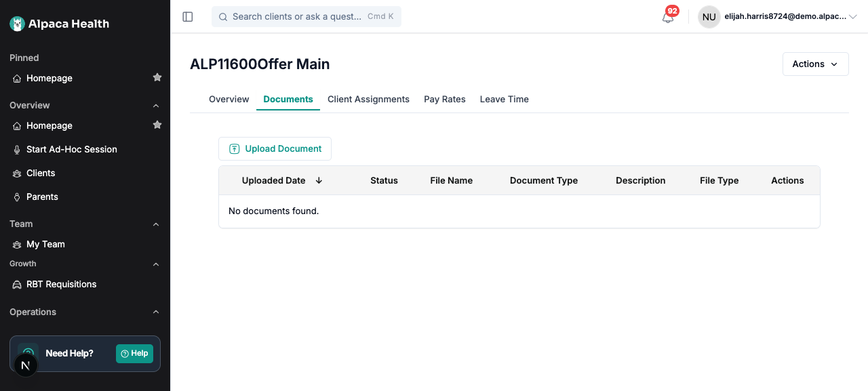Image resolution: width=868 pixels, height=391 pixels.
Task: Toggle the sidebar panel icon
Action: 188,17
